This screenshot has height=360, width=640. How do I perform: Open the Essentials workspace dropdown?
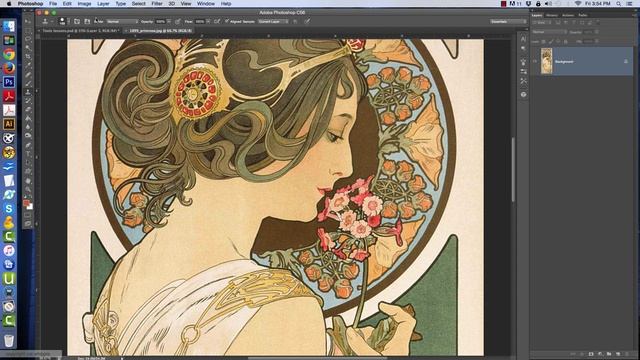point(508,21)
